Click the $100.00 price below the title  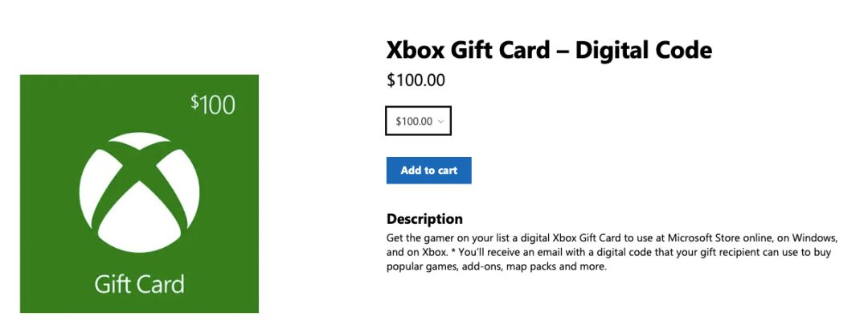coord(416,80)
